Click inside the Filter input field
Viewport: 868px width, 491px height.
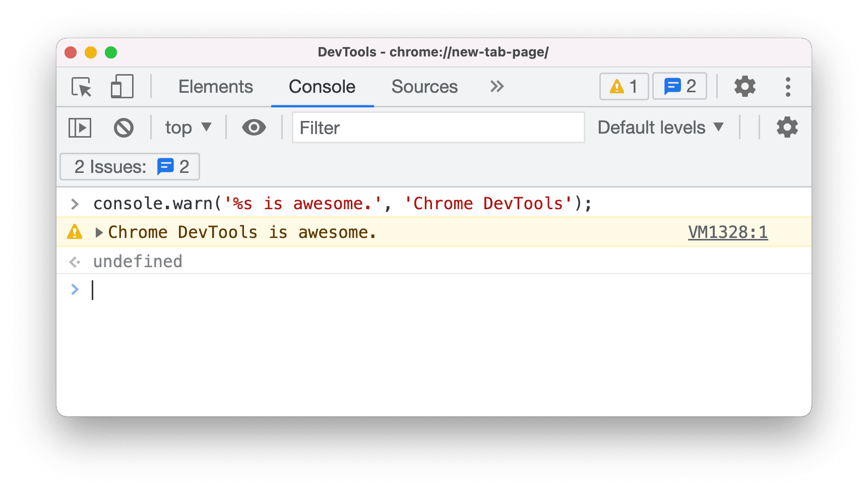coord(438,128)
